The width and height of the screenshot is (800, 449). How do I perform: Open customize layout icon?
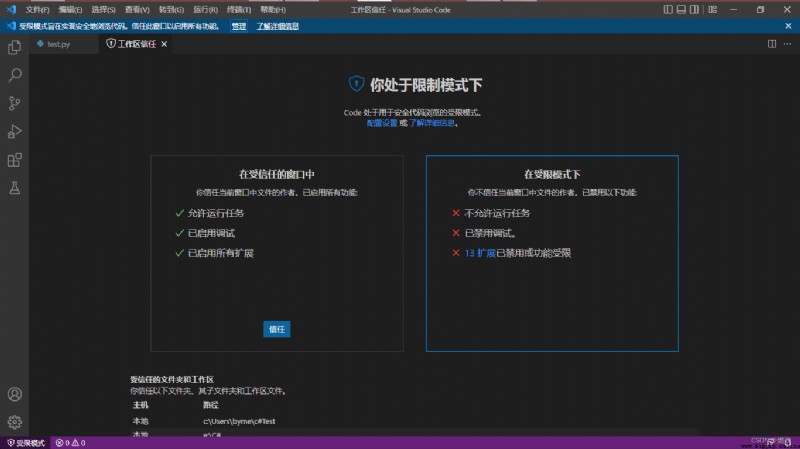(713, 9)
